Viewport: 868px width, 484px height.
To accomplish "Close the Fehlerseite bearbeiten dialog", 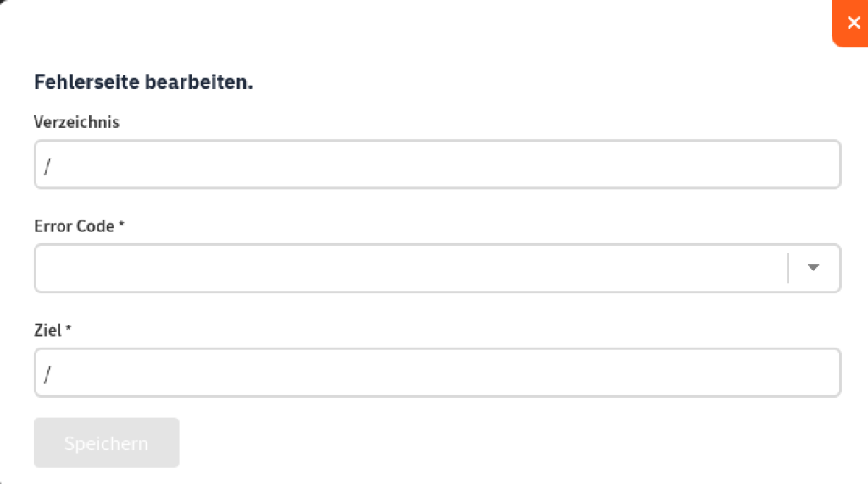I will [851, 23].
